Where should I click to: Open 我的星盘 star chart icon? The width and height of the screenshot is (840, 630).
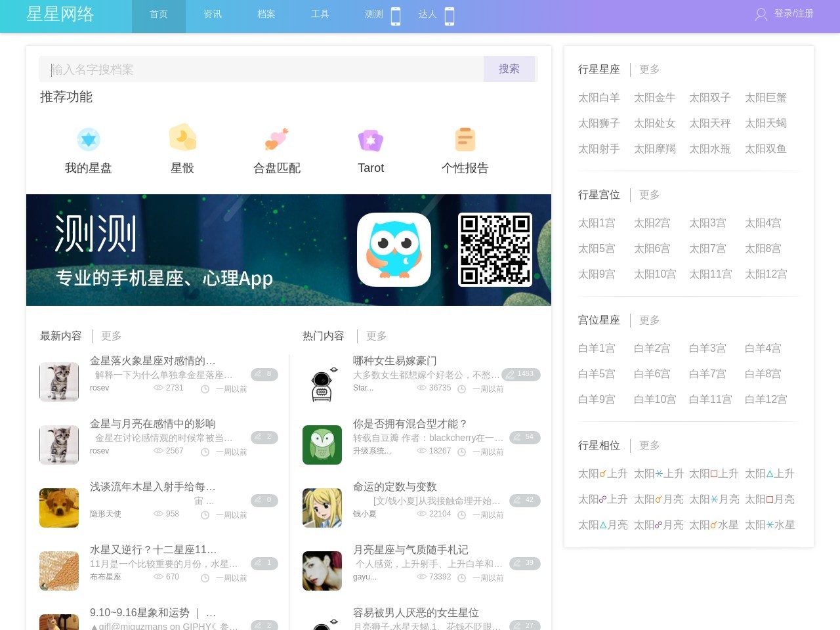pos(89,139)
